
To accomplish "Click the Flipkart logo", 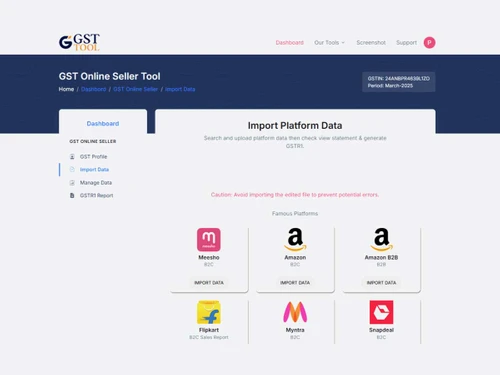I will pos(209,312).
